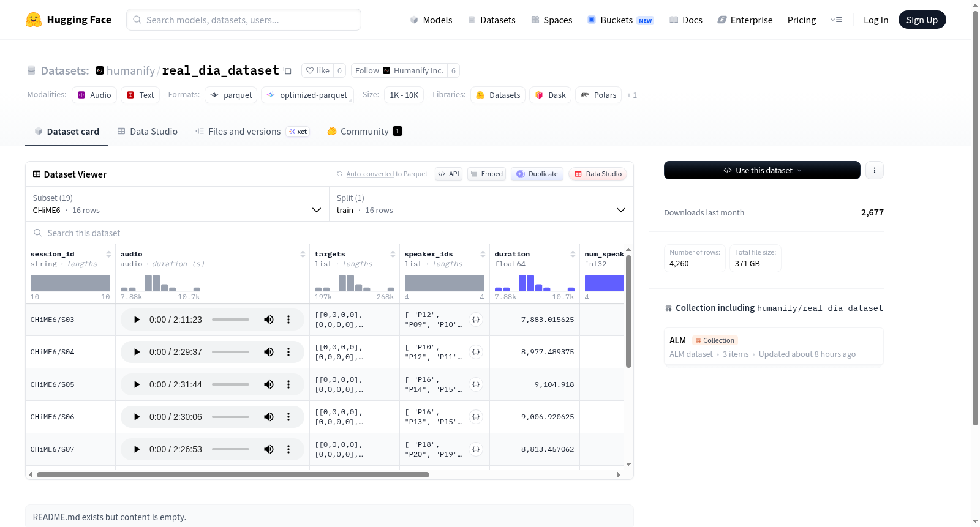The height and width of the screenshot is (527, 980).
Task: Open more options for CHiME6/S03 audio
Action: (288, 320)
